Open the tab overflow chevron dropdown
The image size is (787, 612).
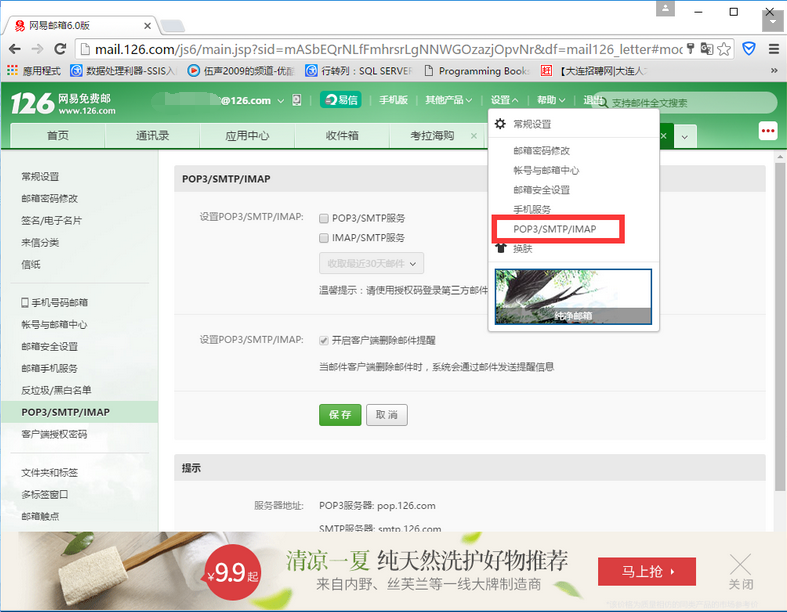pyautogui.click(x=685, y=136)
